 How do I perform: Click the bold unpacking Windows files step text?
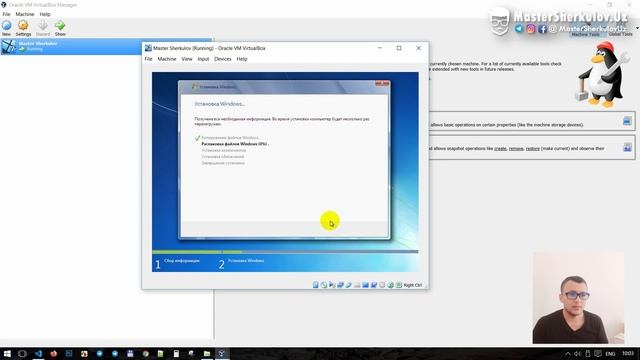235,144
